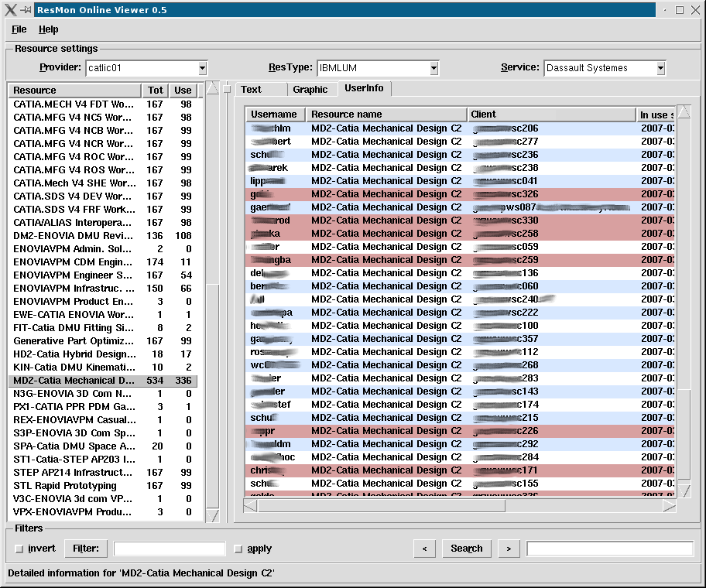Toggle the window pin icon in title bar
The width and height of the screenshot is (706, 588).
26,10
